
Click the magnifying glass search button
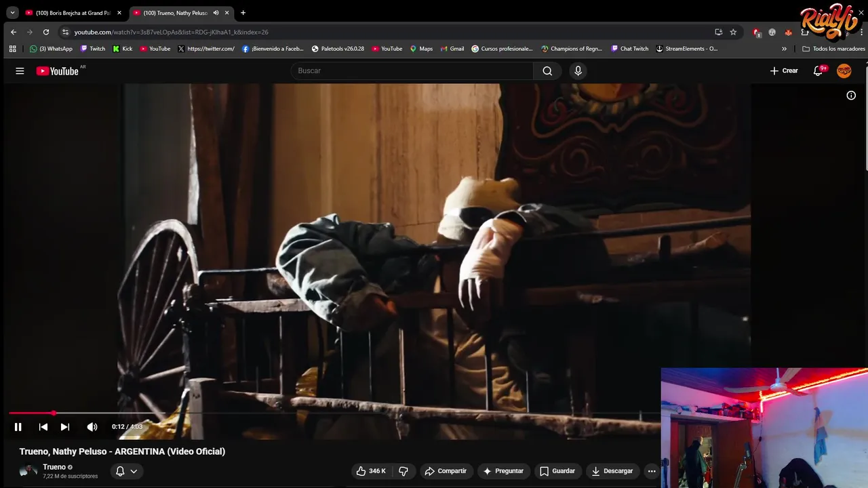547,70
